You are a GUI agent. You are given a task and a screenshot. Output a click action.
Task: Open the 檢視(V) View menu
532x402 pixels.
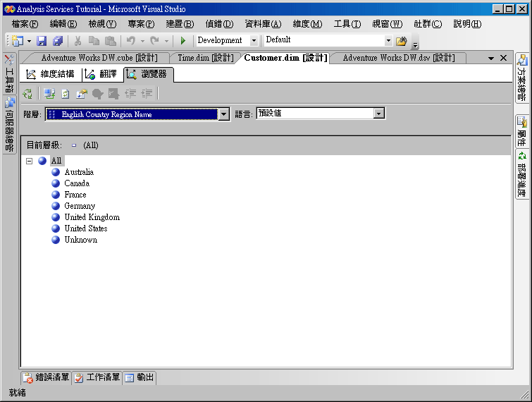pyautogui.click(x=102, y=24)
